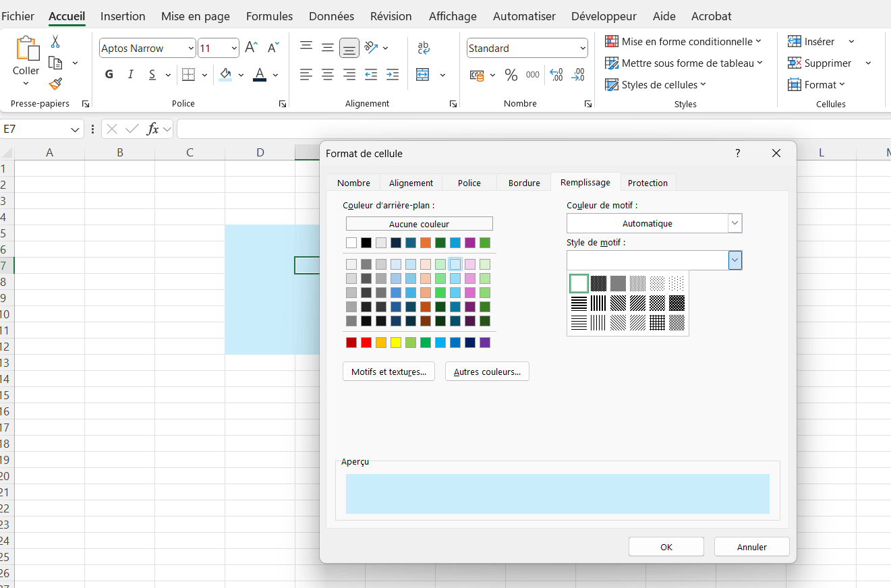The width and height of the screenshot is (891, 588).
Task: Select the yellow background color swatch
Action: pyautogui.click(x=395, y=343)
